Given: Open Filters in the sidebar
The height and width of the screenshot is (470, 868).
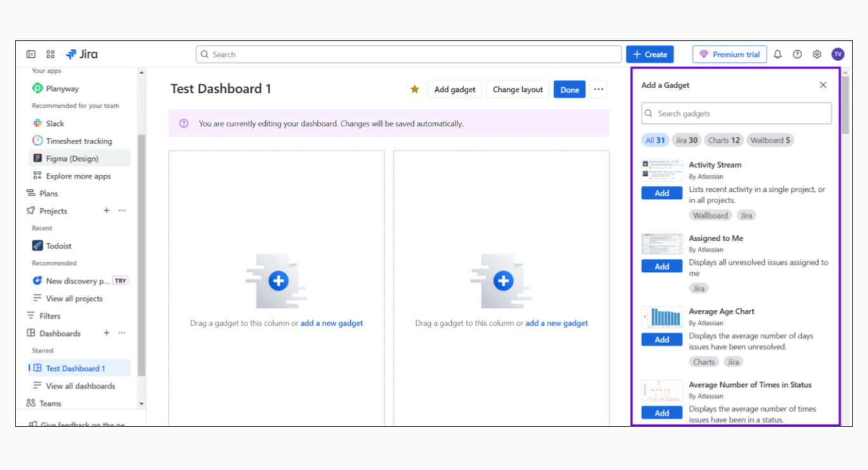Looking at the screenshot, I should [49, 316].
